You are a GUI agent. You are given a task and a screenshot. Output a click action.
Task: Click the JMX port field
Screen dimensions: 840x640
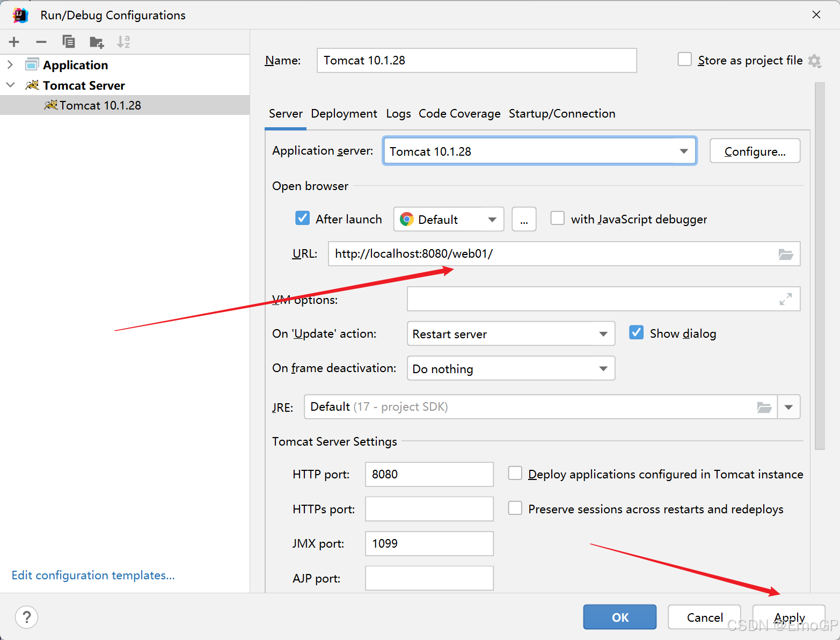429,543
